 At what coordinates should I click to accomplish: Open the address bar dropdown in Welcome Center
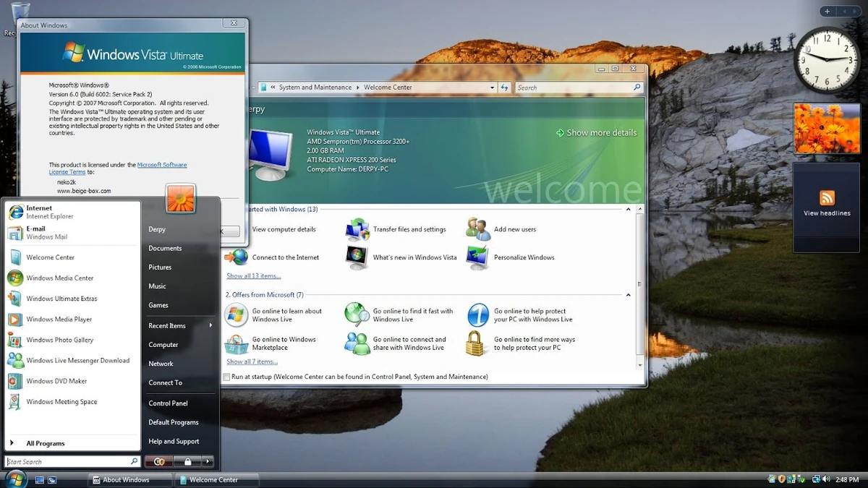pyautogui.click(x=492, y=86)
